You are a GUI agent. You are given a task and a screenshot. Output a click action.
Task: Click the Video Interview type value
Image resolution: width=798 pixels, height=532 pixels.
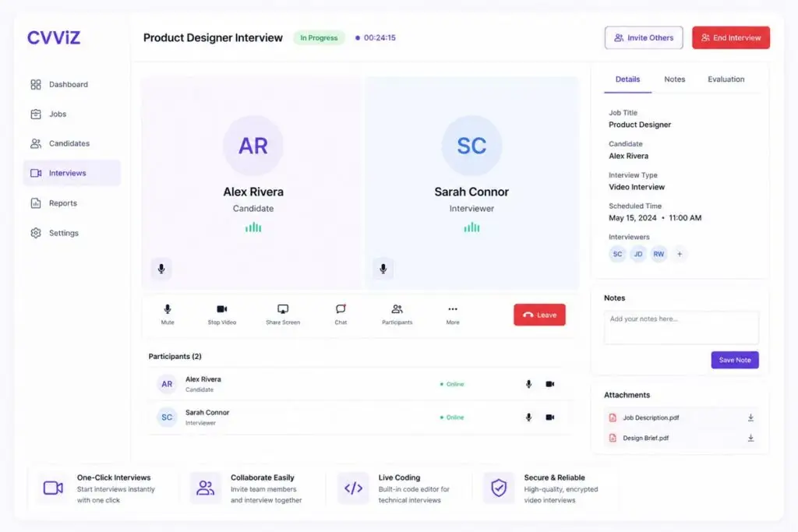[x=637, y=187]
